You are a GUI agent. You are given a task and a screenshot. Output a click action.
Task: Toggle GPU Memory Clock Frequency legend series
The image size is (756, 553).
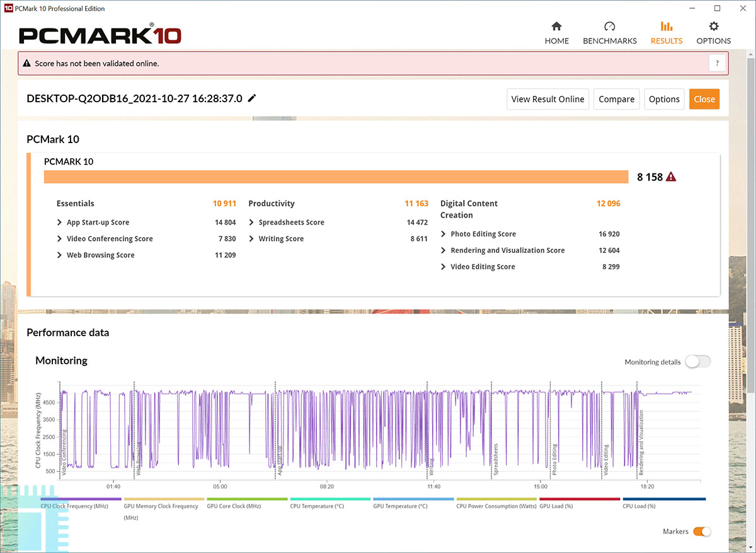(x=163, y=508)
